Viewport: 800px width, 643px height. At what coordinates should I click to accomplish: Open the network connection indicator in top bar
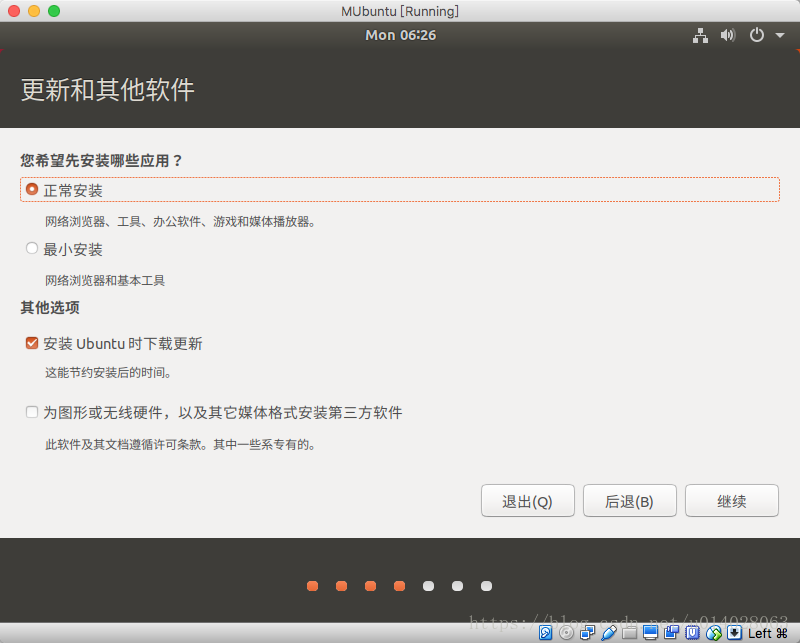[700, 35]
